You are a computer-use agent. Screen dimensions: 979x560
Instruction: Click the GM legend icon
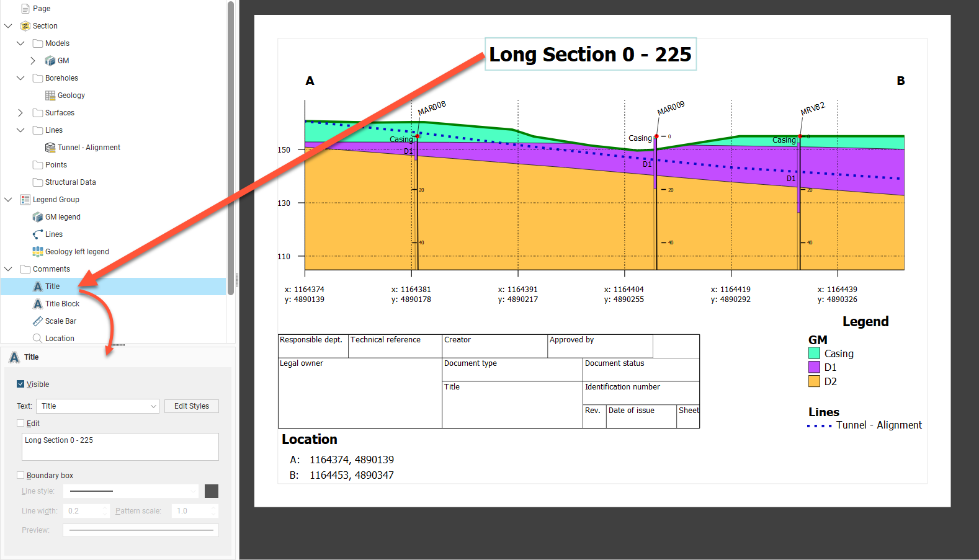38,217
